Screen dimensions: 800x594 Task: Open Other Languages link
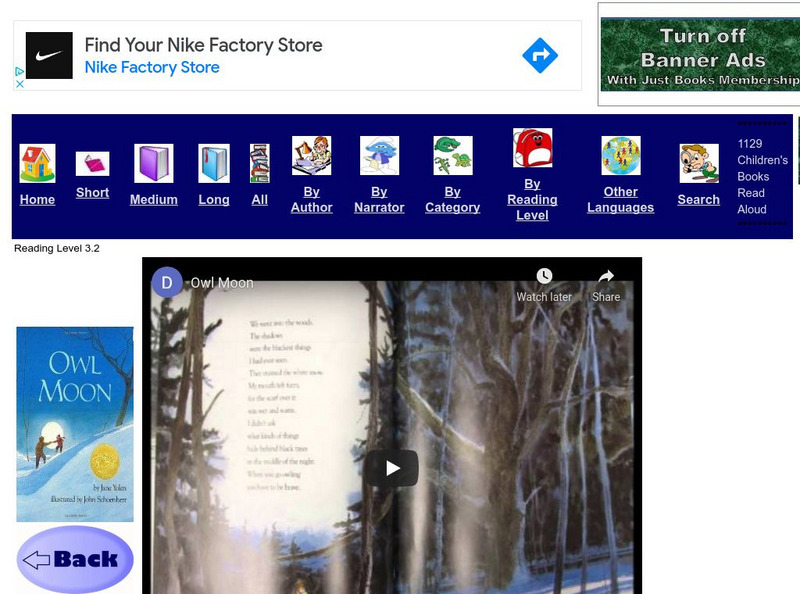coord(620,200)
